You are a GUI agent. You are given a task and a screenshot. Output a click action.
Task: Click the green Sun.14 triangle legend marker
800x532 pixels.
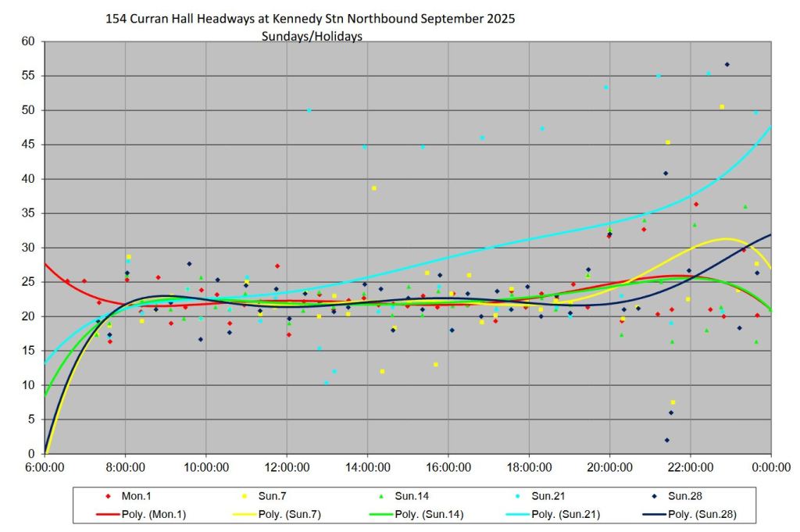coord(380,496)
